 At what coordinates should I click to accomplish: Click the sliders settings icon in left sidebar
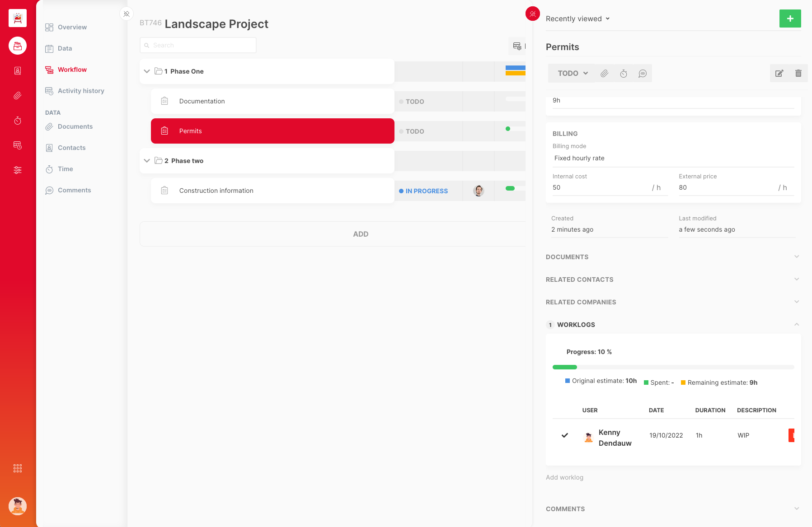click(x=18, y=170)
